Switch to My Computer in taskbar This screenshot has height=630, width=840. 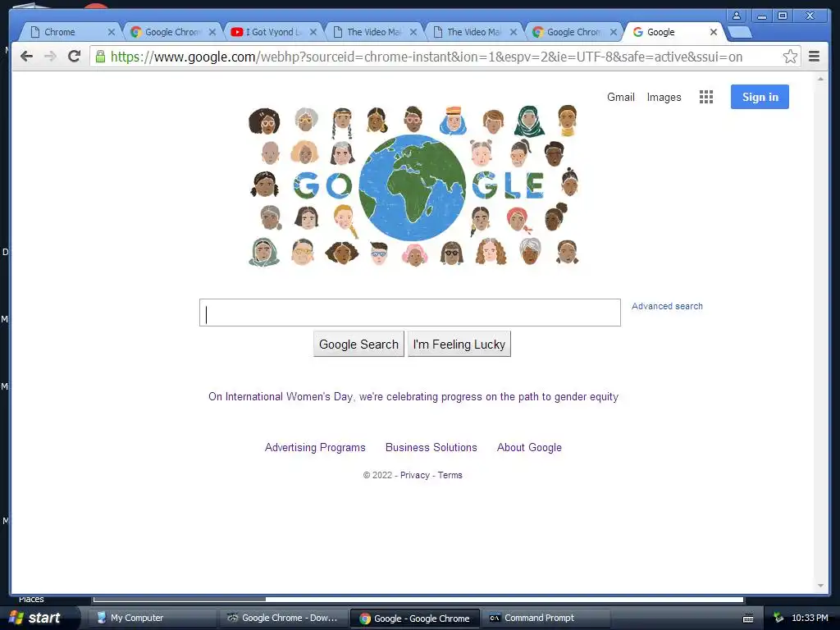(152, 618)
